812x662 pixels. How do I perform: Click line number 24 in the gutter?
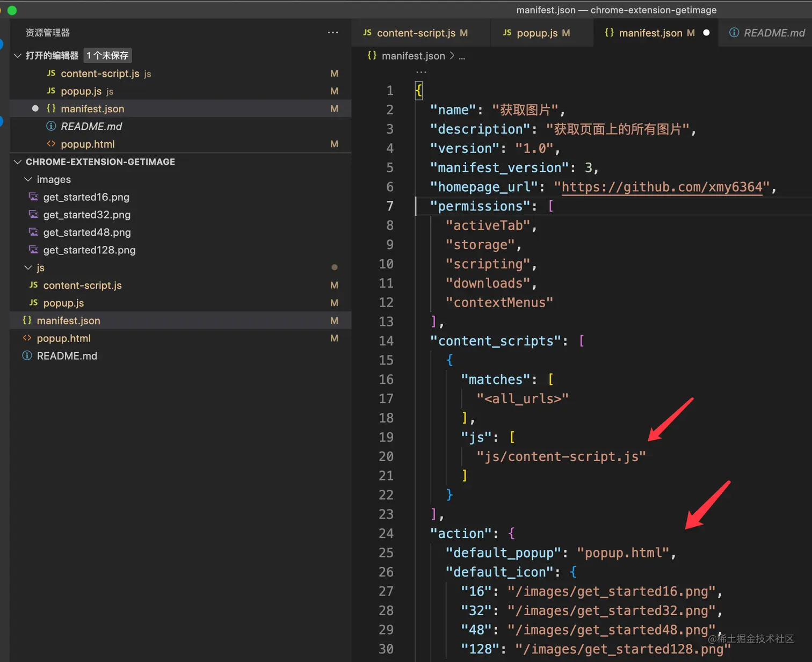coord(386,534)
